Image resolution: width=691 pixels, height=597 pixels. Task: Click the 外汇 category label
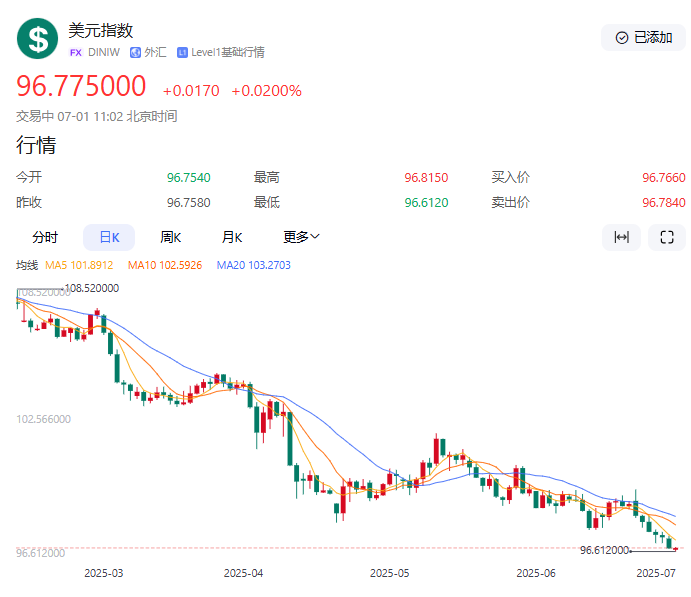(155, 52)
